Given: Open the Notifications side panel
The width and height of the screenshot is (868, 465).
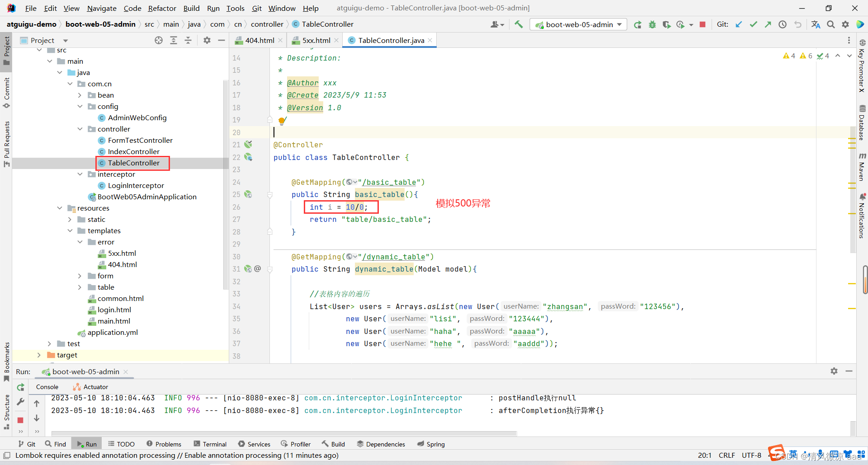Looking at the screenshot, I should [x=862, y=216].
